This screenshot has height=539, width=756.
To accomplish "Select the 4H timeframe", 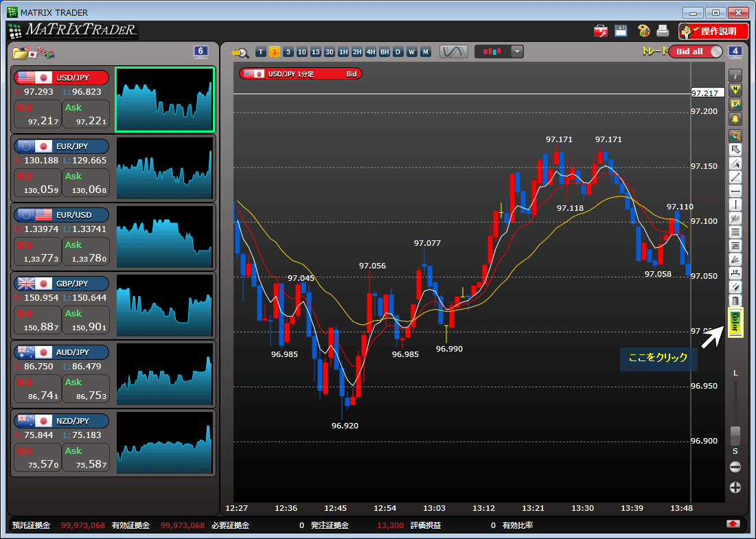I will click(371, 52).
